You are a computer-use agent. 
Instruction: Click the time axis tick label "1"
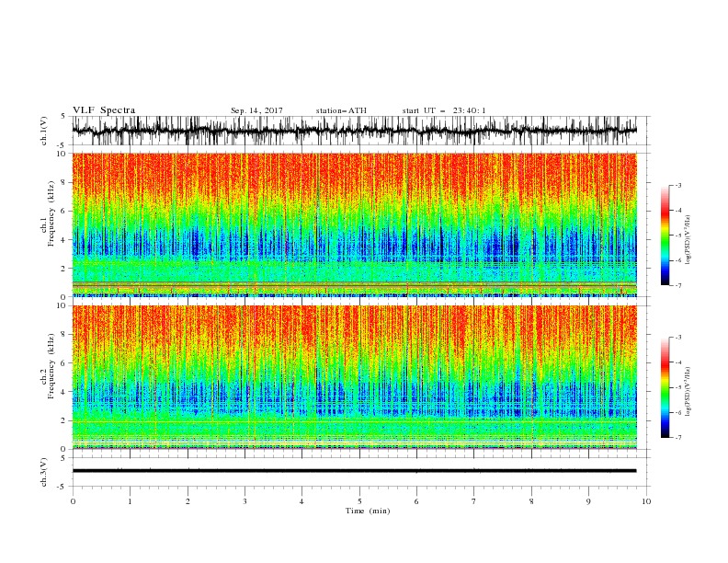(x=131, y=501)
